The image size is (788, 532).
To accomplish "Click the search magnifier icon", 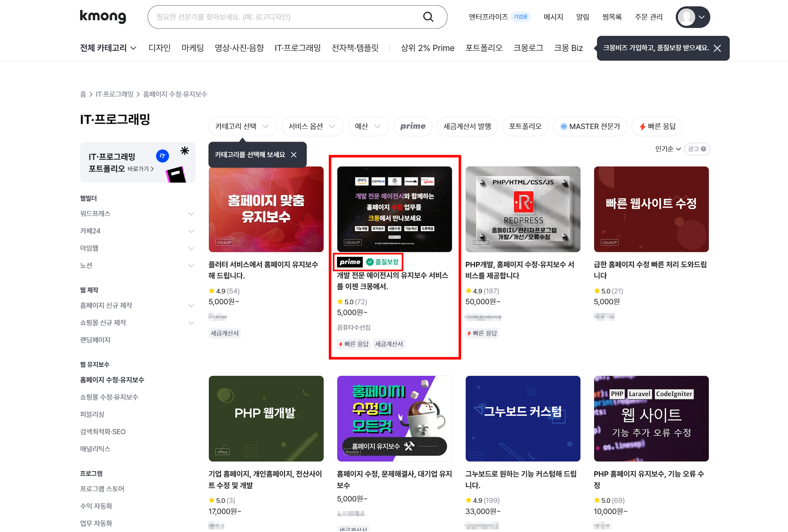I will pos(428,17).
